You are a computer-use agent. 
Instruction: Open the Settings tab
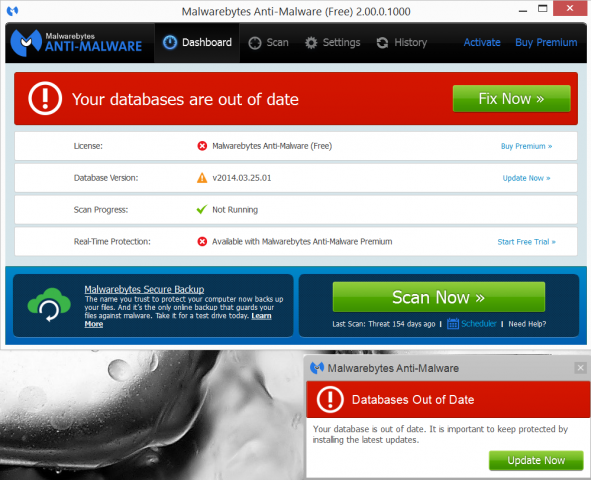[332, 43]
